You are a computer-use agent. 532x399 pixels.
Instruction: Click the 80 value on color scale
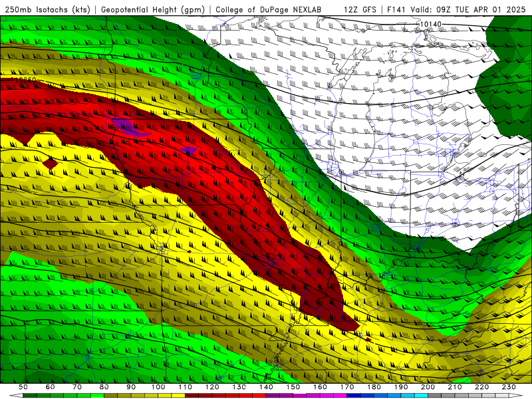pyautogui.click(x=104, y=387)
